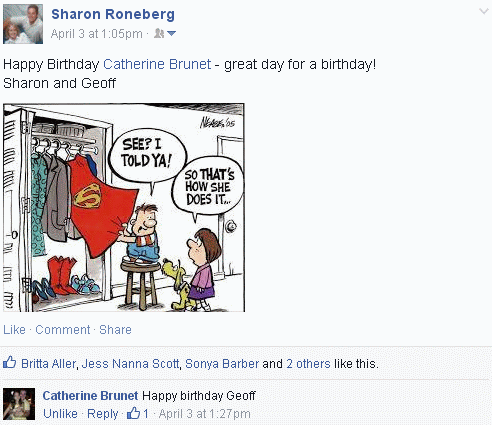
Task: Open the tagged Catherine Brunet link in post text
Action: point(157,64)
